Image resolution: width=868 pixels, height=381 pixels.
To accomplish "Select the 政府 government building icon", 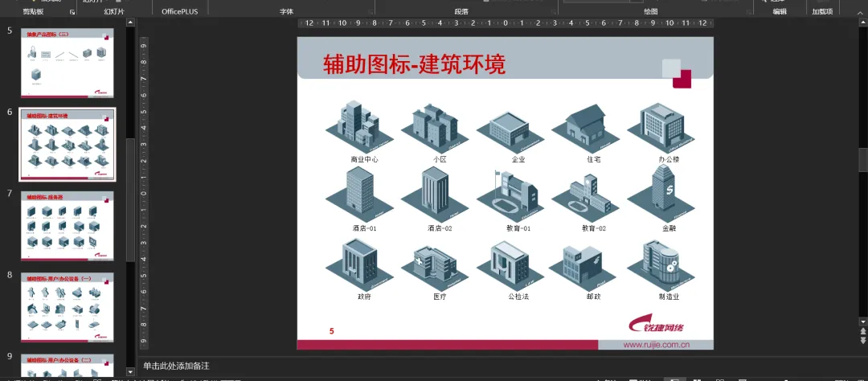I will (359, 264).
